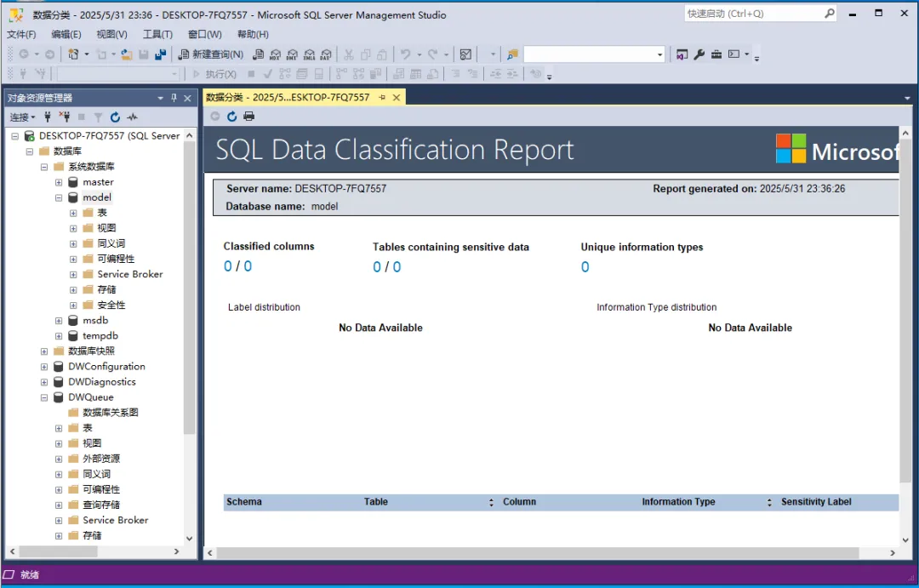The width and height of the screenshot is (919, 588).
Task: Expand Service Broker under model
Action: coord(73,274)
